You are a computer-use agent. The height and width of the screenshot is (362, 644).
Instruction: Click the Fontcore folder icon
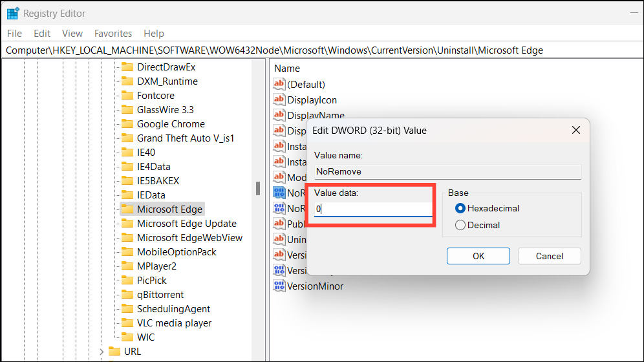pyautogui.click(x=127, y=95)
